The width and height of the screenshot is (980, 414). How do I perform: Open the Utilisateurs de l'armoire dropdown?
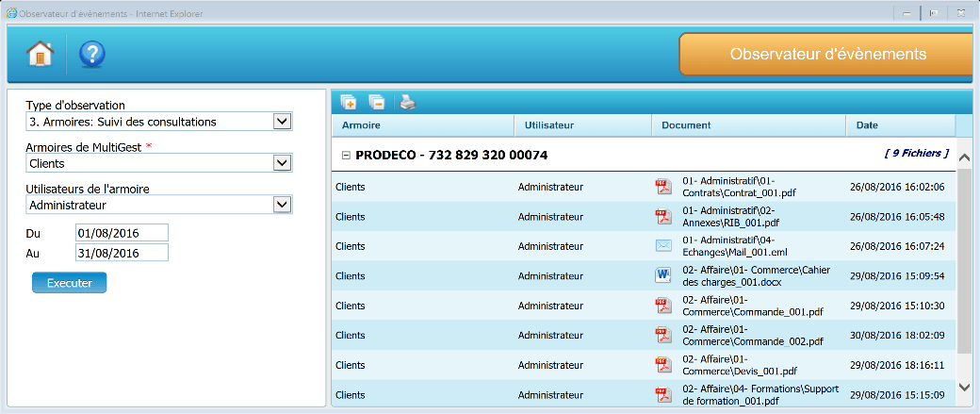coord(281,205)
